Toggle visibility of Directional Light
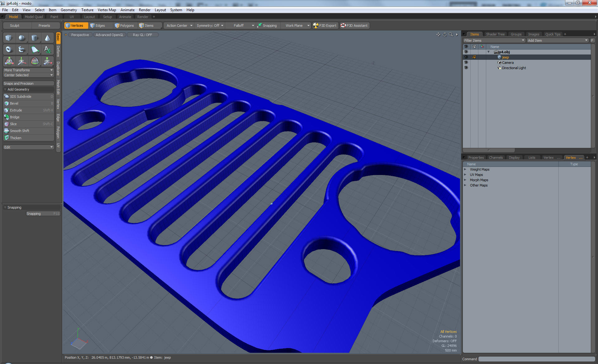 pos(466,68)
